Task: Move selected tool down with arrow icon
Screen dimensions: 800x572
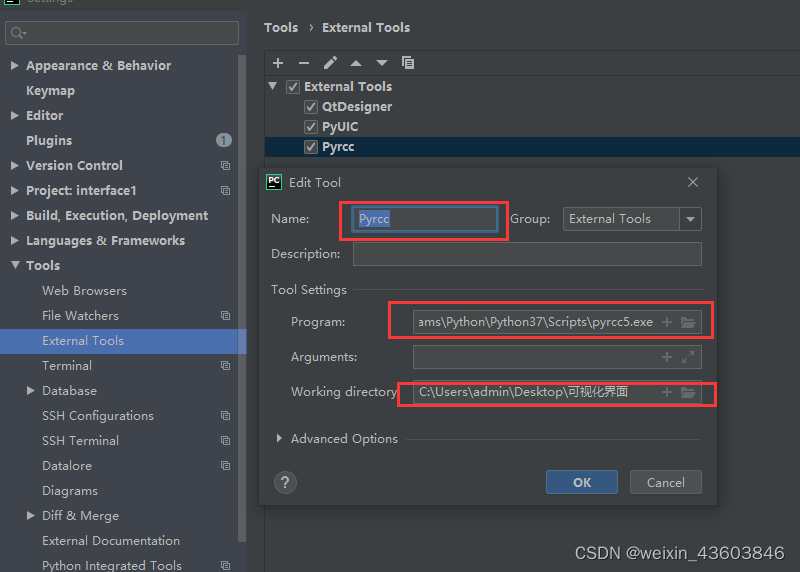Action: (x=382, y=63)
